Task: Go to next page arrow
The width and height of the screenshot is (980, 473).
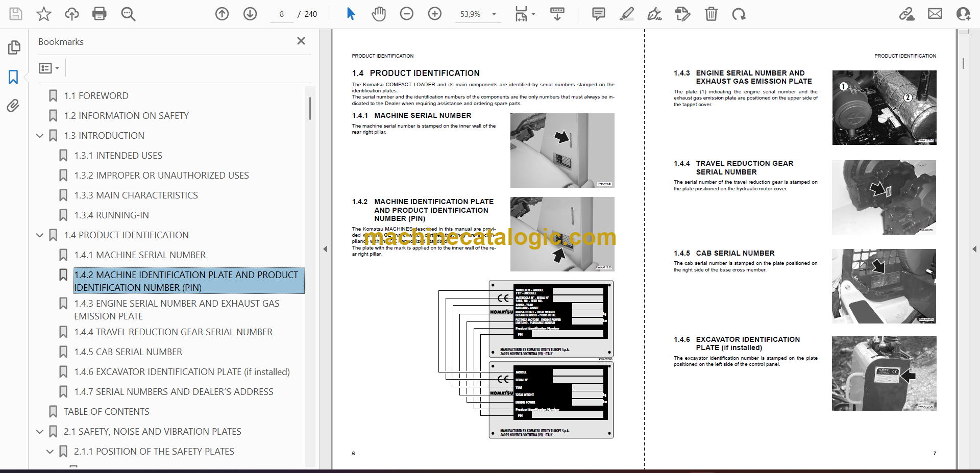Action: [x=250, y=14]
